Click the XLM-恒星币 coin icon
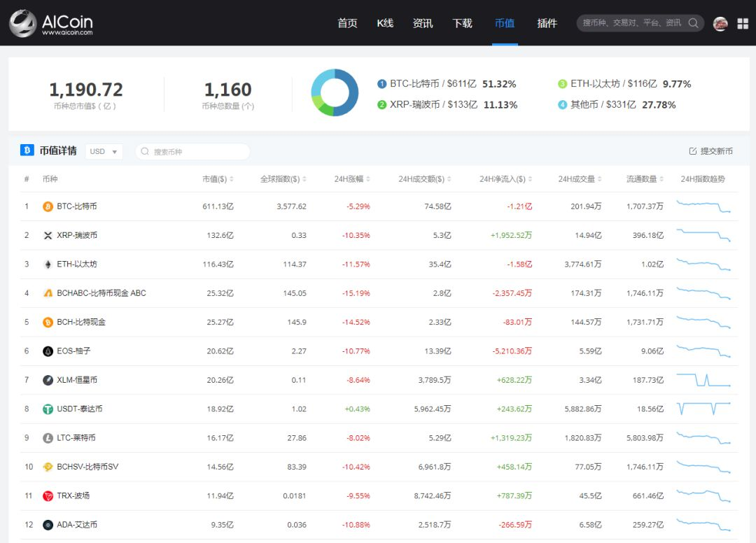This screenshot has width=756, height=543. 48,380
